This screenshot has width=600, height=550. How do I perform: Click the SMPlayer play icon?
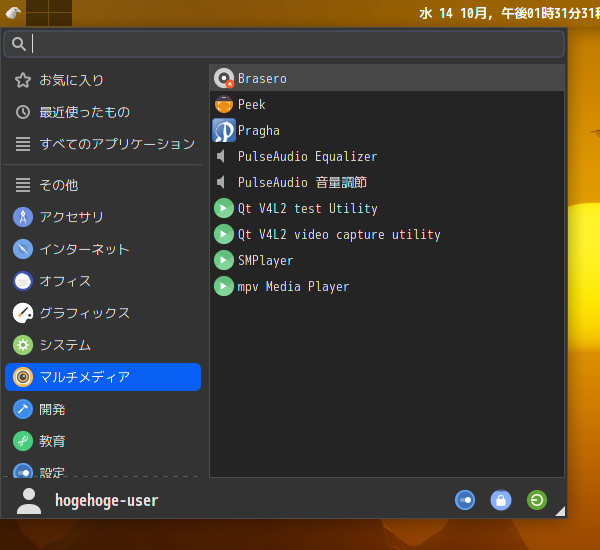pyautogui.click(x=224, y=260)
